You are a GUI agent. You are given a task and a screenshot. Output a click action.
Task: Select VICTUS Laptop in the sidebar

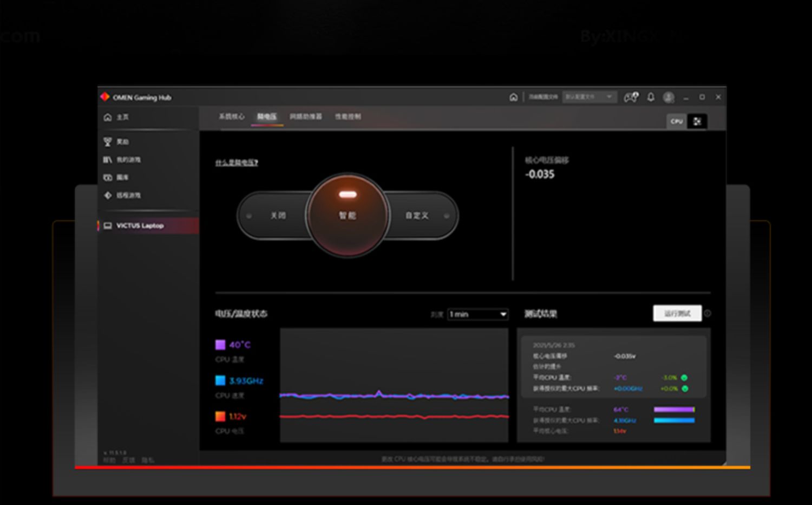tap(140, 225)
